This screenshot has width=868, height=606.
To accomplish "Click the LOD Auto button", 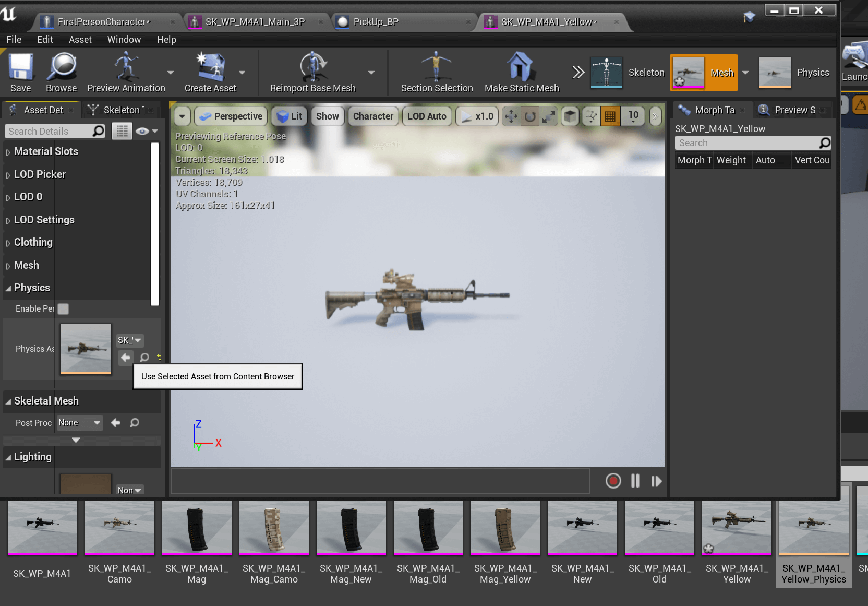I will 427,116.
